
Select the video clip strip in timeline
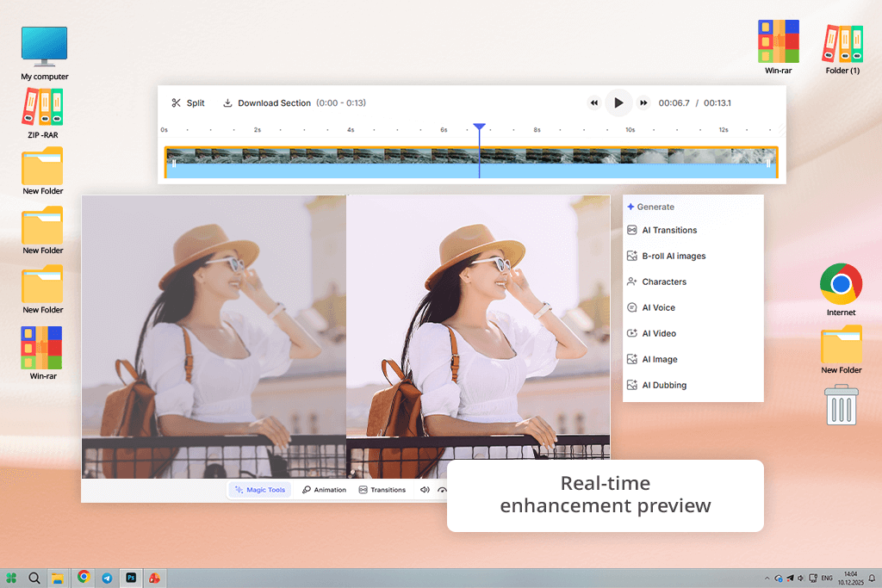coord(471,163)
